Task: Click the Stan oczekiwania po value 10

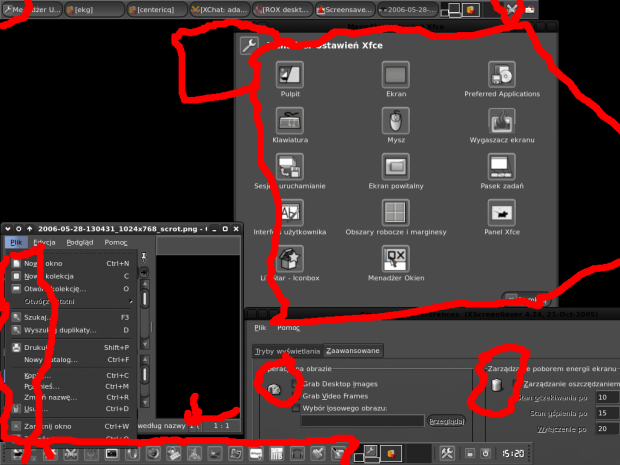Action: pos(607,397)
